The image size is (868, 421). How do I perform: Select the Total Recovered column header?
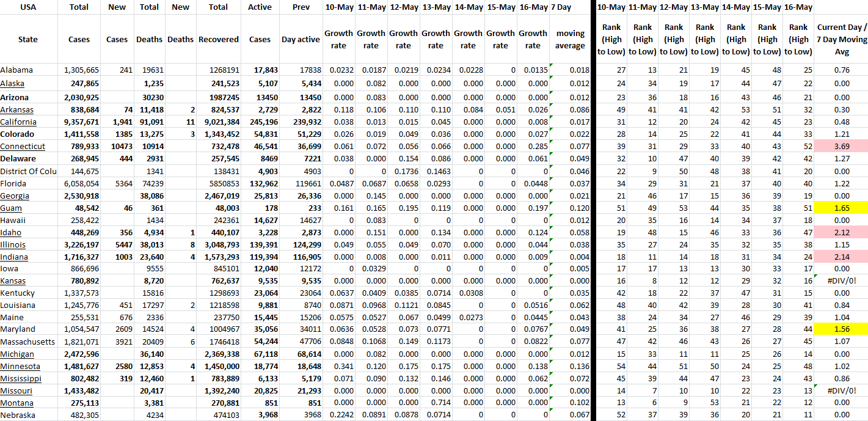218,39
